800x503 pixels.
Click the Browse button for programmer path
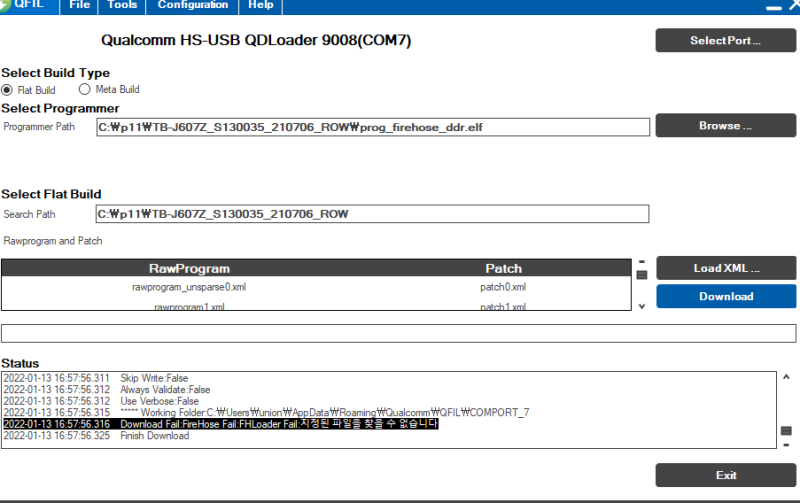pos(726,125)
